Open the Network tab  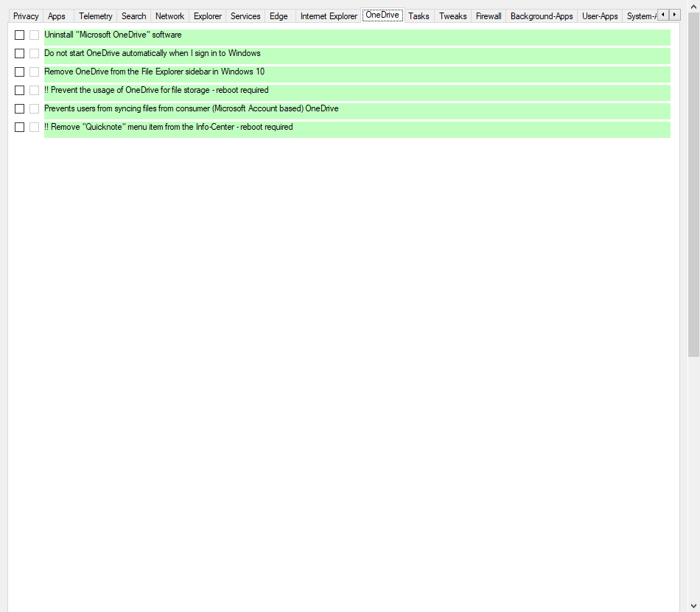169,16
